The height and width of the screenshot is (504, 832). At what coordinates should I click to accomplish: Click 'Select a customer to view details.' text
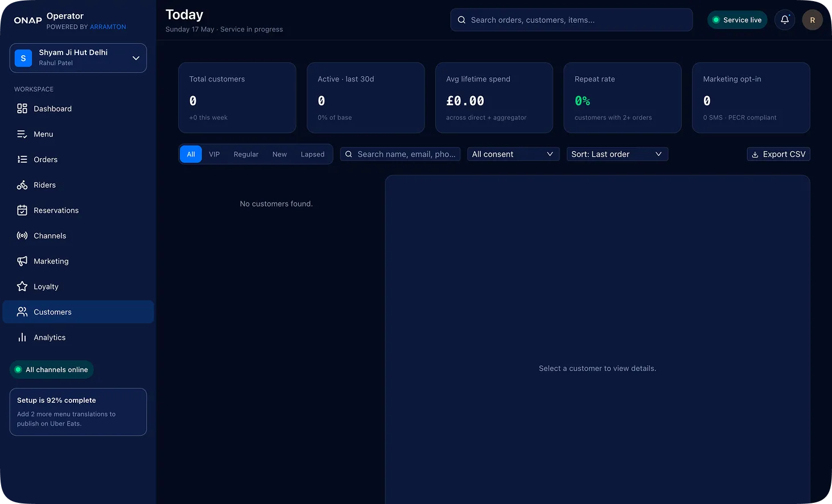tap(598, 369)
